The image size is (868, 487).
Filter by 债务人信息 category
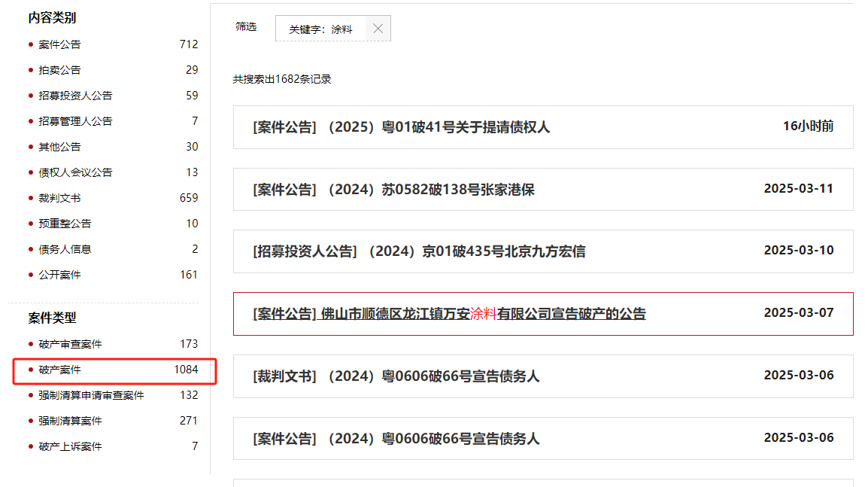pos(65,249)
